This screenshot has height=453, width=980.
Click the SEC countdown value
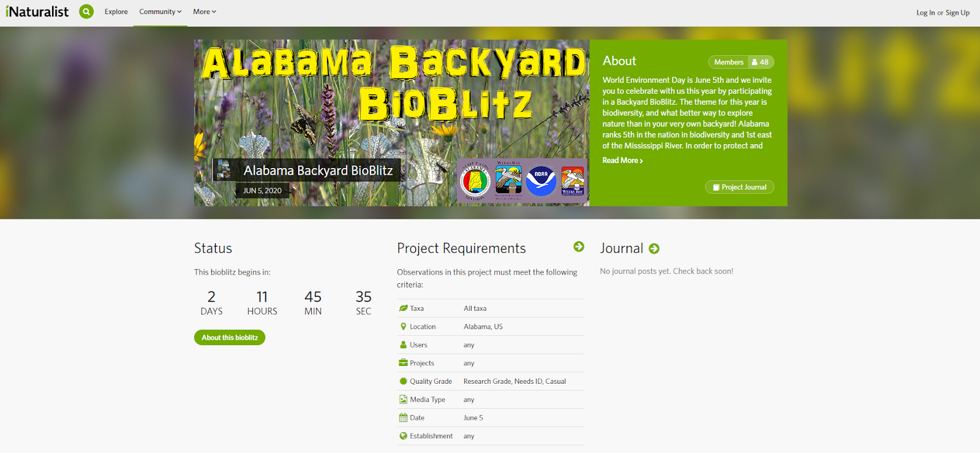364,297
